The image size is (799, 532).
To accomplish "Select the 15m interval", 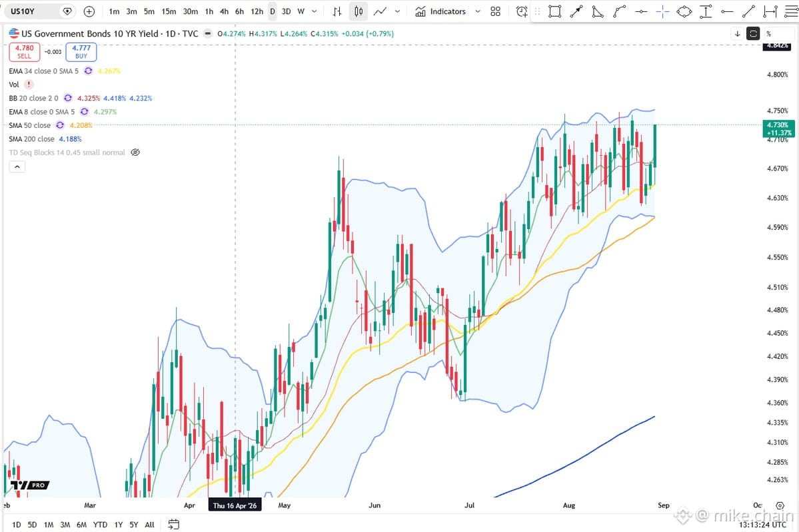I will pos(169,11).
